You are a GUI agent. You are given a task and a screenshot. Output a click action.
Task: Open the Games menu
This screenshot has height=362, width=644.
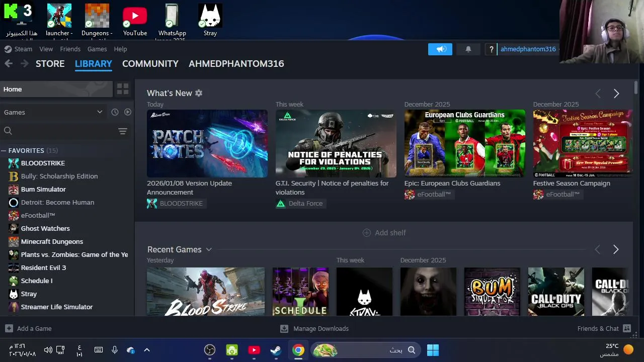tap(97, 49)
